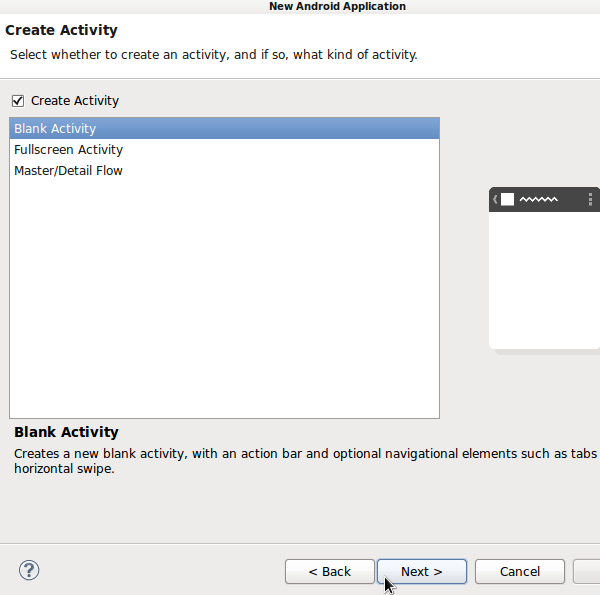The image size is (600, 595).
Task: Click the back chevron in preview action bar
Action: point(495,199)
